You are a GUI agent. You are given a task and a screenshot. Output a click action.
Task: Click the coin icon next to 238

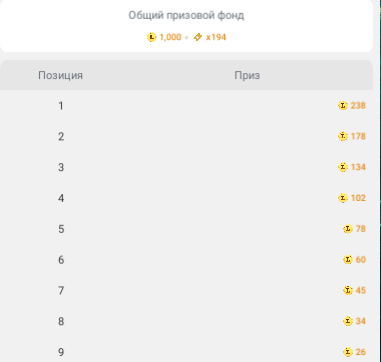point(343,106)
